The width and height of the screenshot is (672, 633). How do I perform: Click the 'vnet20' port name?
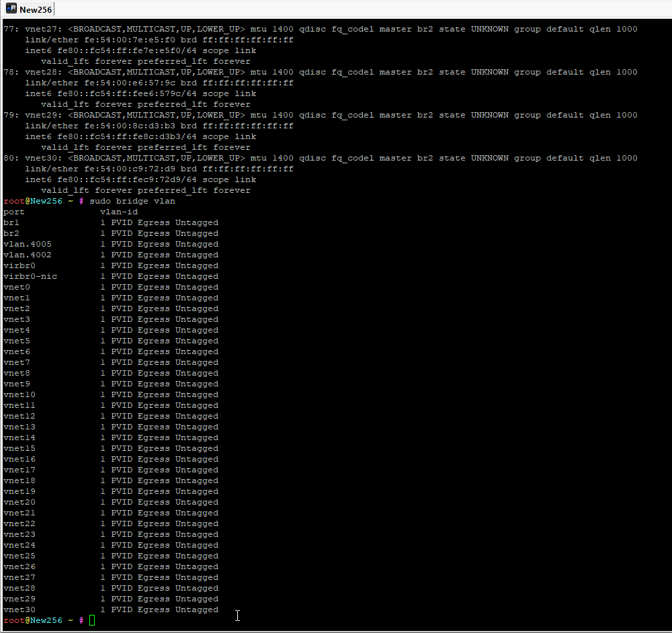point(19,502)
